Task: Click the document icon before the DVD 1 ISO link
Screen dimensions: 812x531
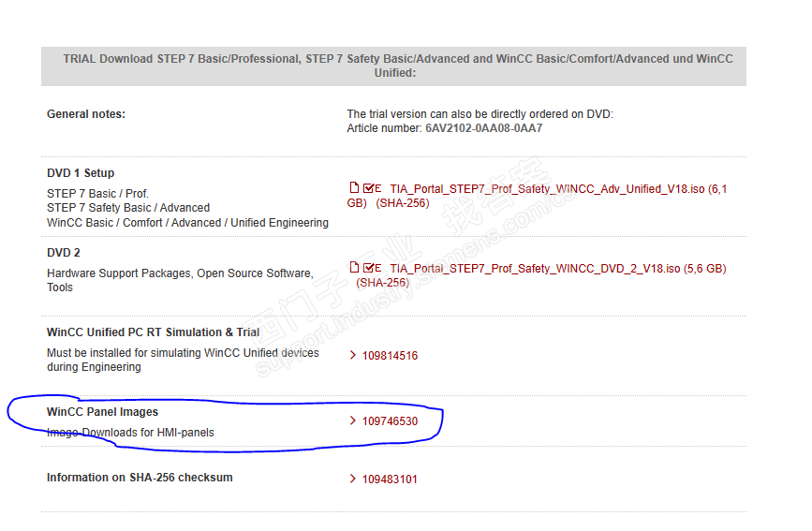Action: coord(354,187)
